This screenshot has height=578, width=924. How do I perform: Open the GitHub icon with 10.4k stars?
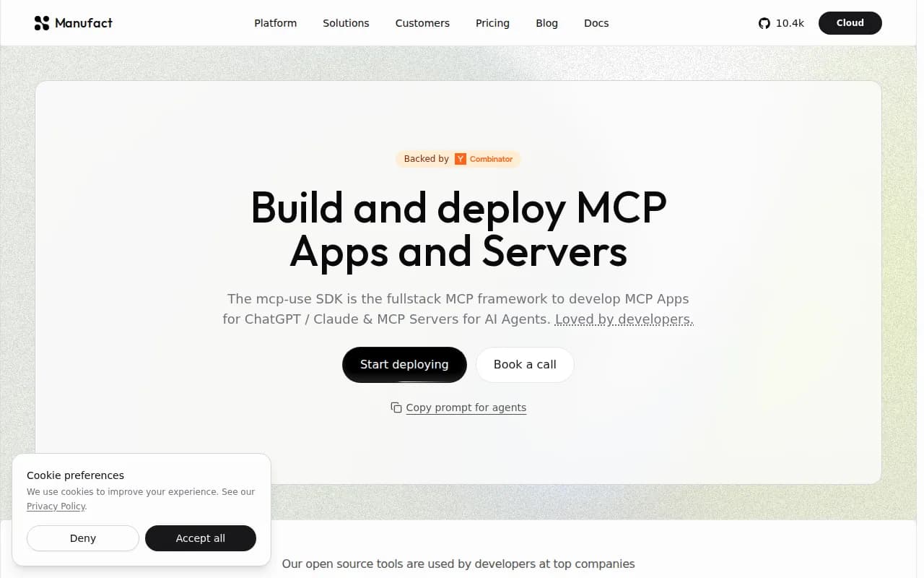764,23
